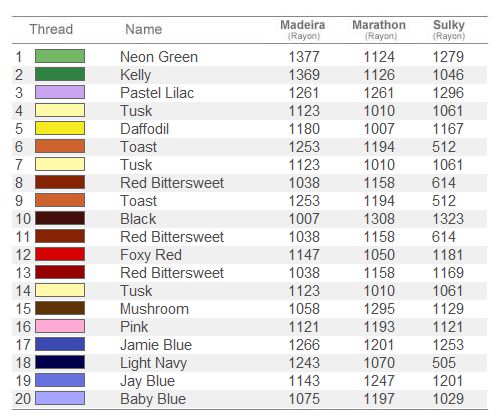Select the Jamie Blue thread name
500x420 pixels.
point(156,345)
